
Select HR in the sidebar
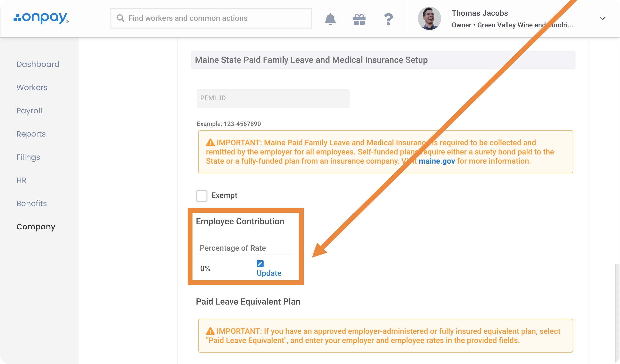(22, 180)
